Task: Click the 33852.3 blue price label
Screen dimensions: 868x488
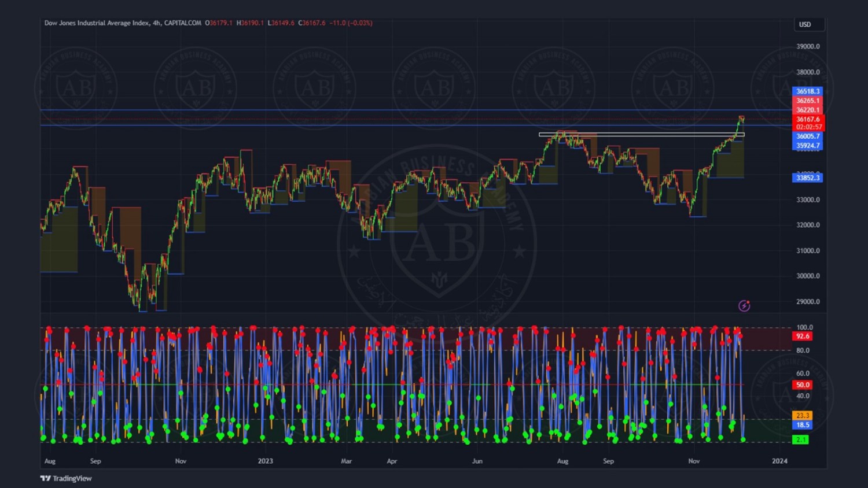Action: click(807, 178)
